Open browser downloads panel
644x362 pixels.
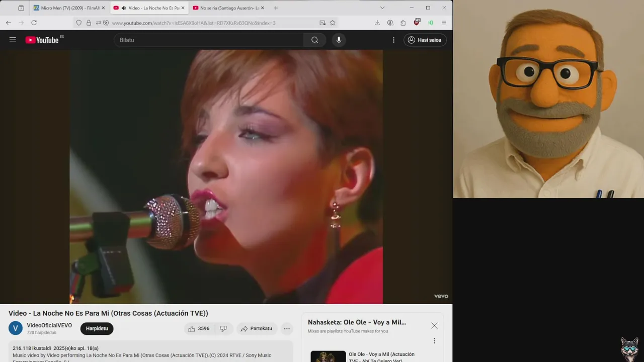pyautogui.click(x=377, y=23)
